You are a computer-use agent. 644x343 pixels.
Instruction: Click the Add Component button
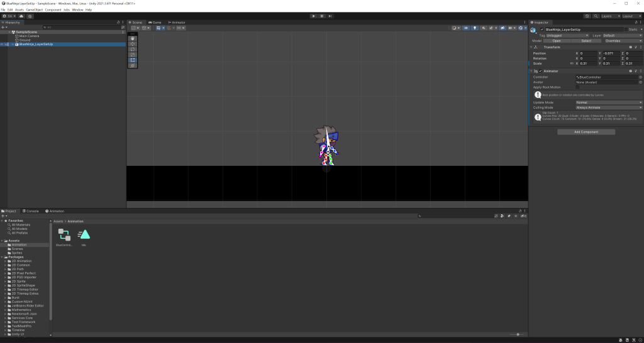[x=586, y=132]
